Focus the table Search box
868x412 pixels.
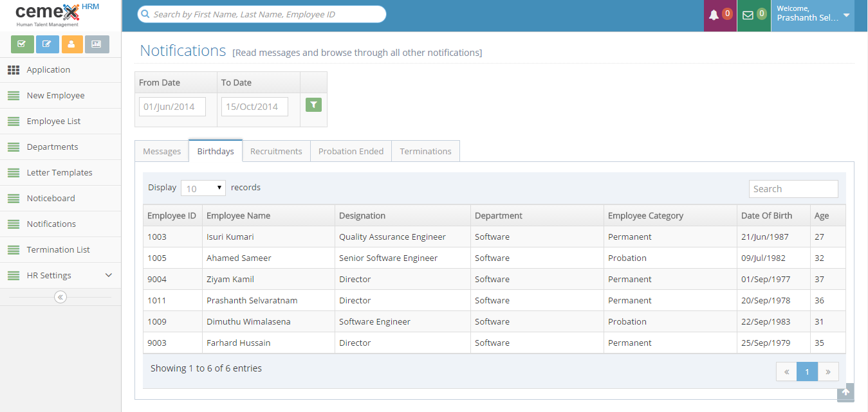point(793,189)
